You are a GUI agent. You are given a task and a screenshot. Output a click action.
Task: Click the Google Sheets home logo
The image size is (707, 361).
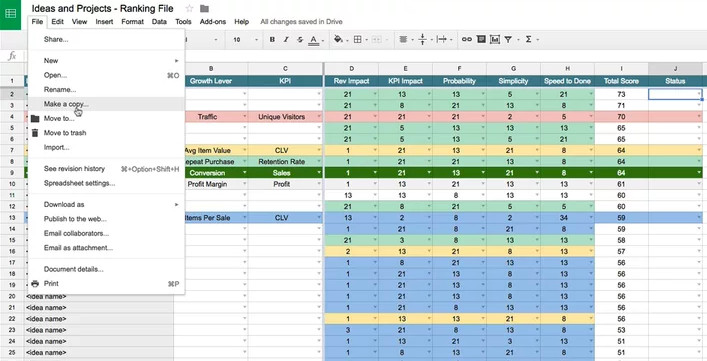click(10, 14)
